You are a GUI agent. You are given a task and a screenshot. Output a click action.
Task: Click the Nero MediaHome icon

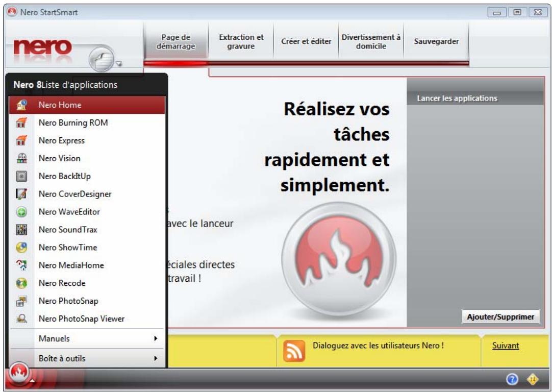tap(21, 265)
